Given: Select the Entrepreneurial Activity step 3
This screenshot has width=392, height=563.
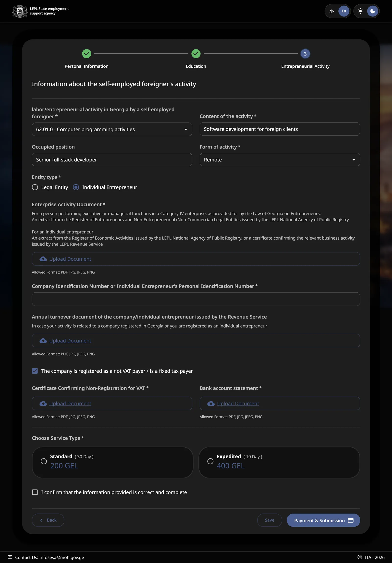Looking at the screenshot, I should (x=305, y=54).
